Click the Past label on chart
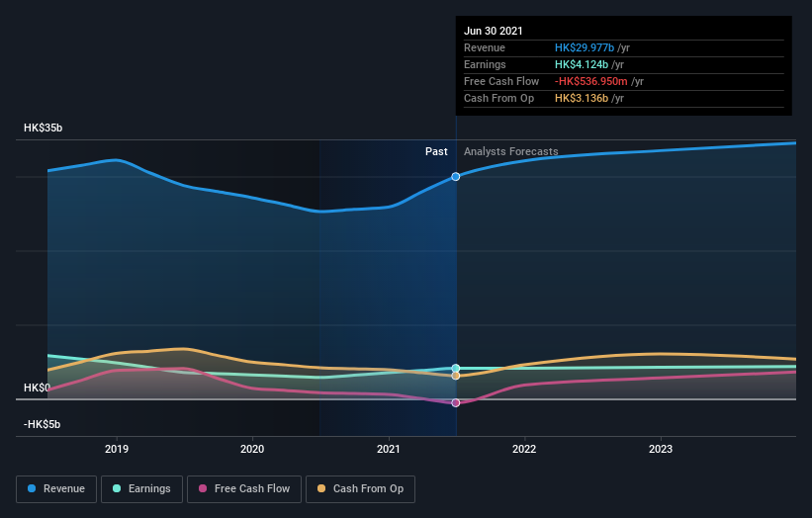 pos(436,151)
